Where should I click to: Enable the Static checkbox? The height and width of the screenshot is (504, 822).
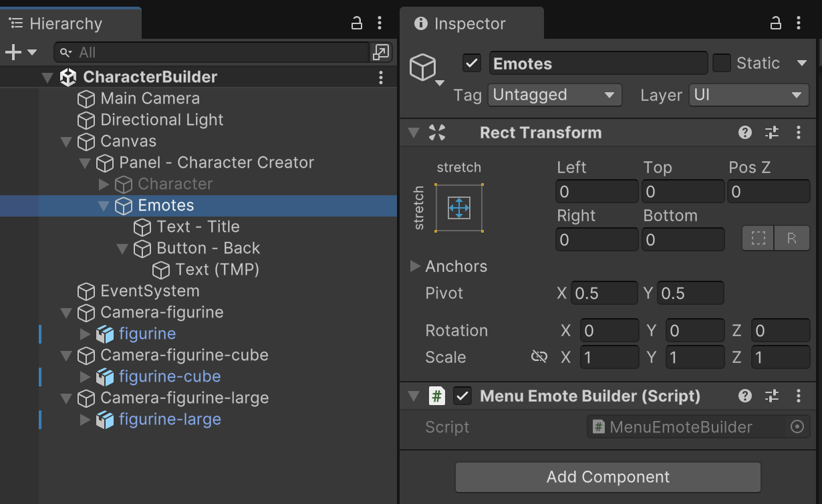(722, 64)
